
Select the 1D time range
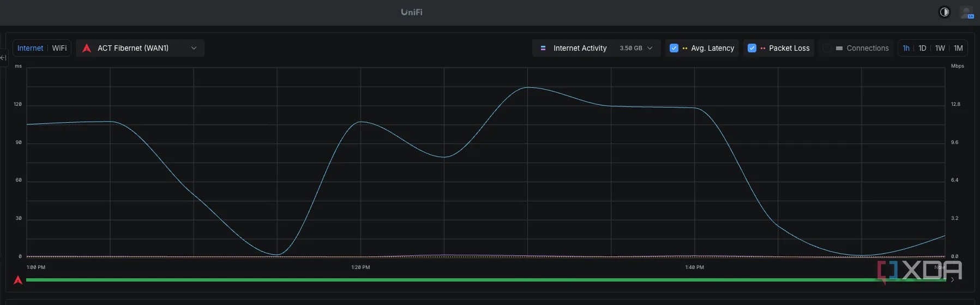click(x=922, y=48)
